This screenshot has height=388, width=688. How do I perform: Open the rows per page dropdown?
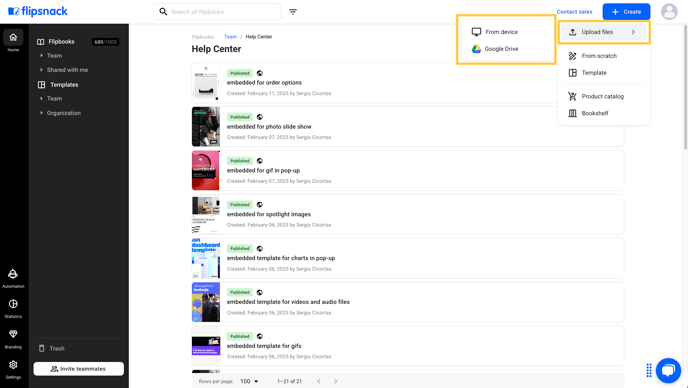click(x=249, y=381)
